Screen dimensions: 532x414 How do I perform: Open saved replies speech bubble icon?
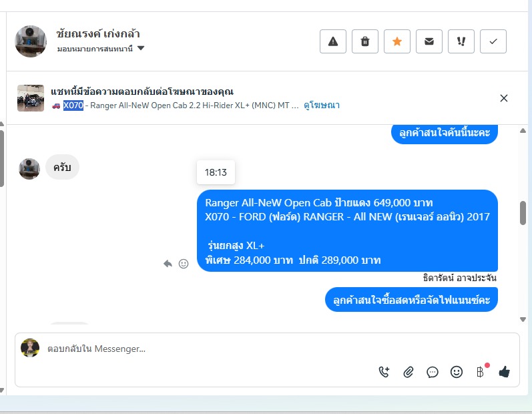pyautogui.click(x=433, y=372)
